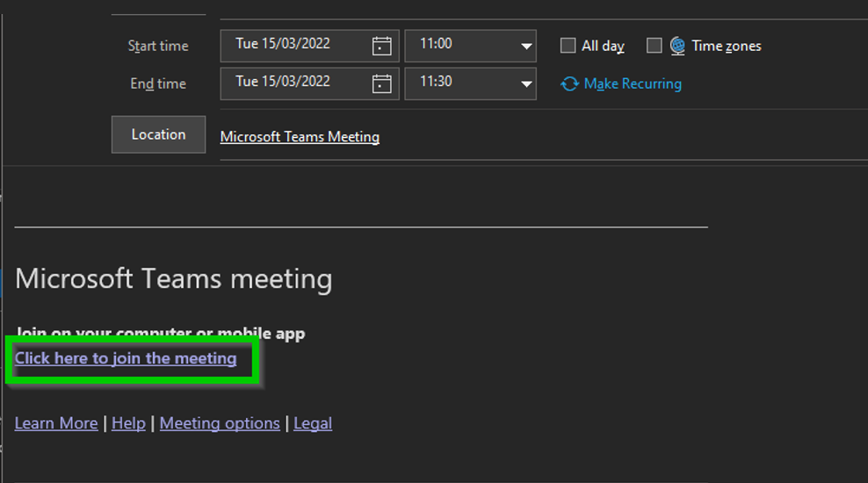Click the globe icon beside Time zones
Viewport: 868px width, 483px height.
677,46
